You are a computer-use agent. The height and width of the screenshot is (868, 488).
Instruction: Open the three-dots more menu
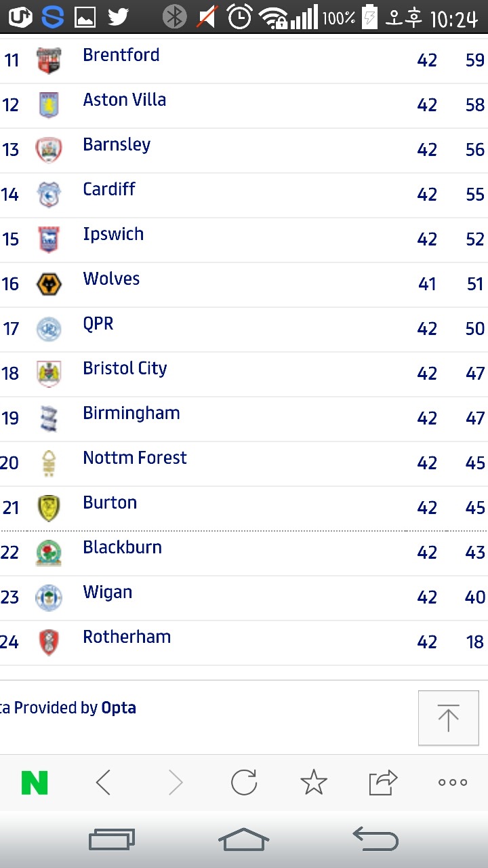(453, 783)
